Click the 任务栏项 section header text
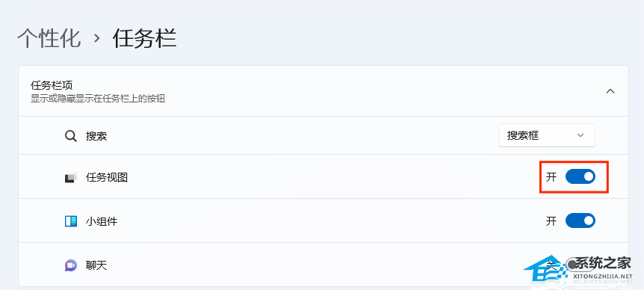Viewport: 644px width, 290px height. pyautogui.click(x=52, y=85)
